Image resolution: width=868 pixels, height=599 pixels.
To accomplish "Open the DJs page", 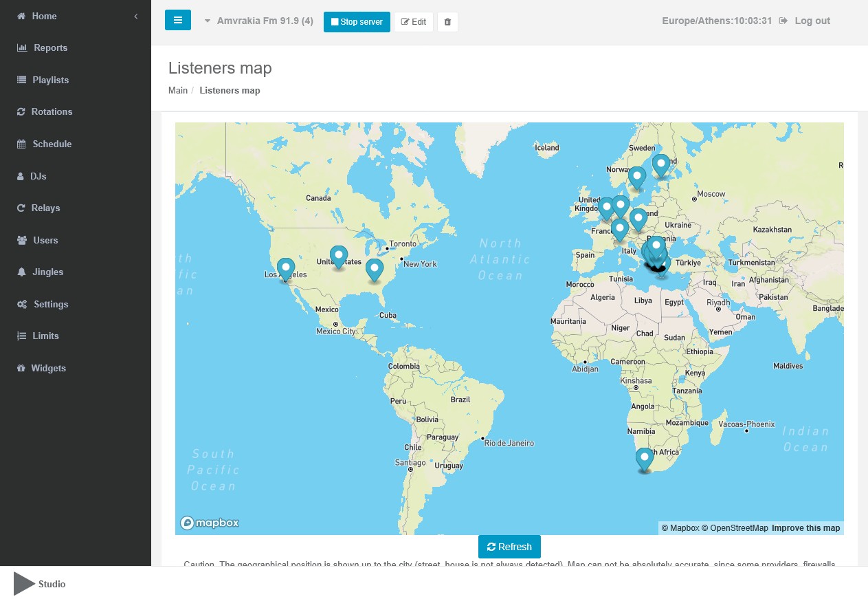I will click(38, 176).
